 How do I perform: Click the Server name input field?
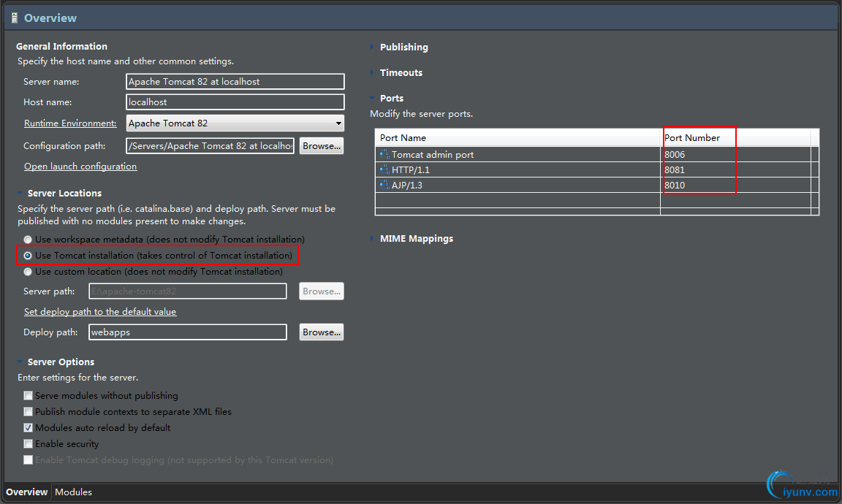point(235,82)
